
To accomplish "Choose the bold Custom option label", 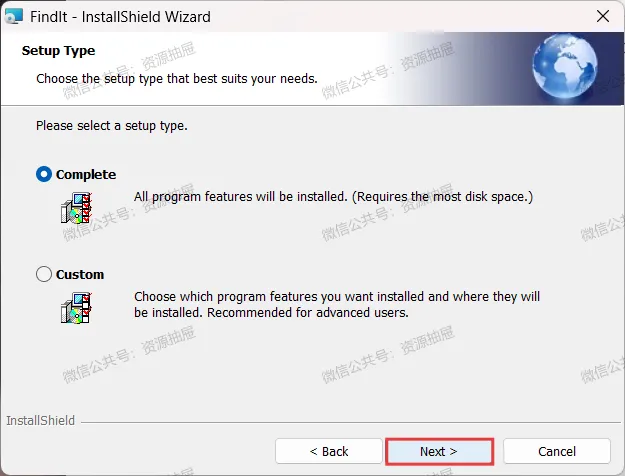I will click(x=80, y=275).
